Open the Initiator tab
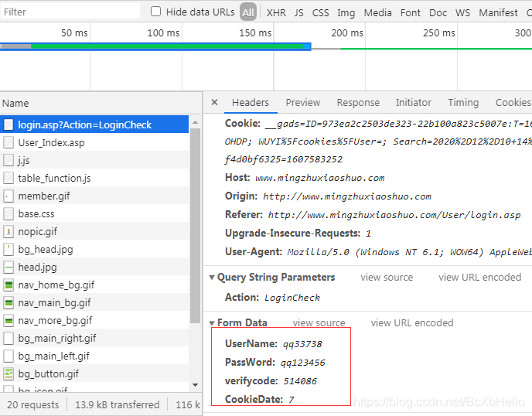 [x=413, y=103]
